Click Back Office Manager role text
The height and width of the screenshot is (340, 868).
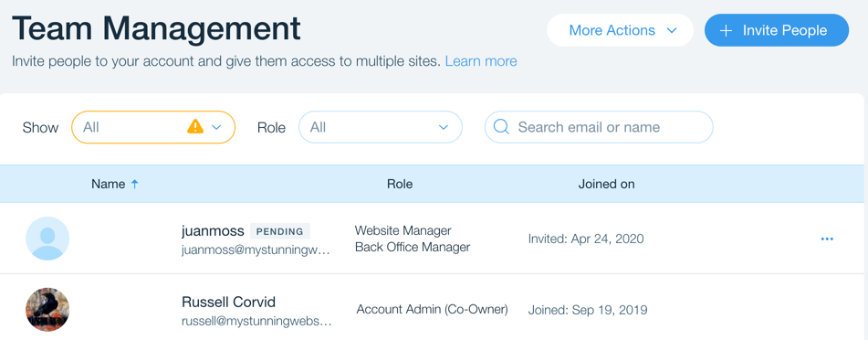coord(413,247)
